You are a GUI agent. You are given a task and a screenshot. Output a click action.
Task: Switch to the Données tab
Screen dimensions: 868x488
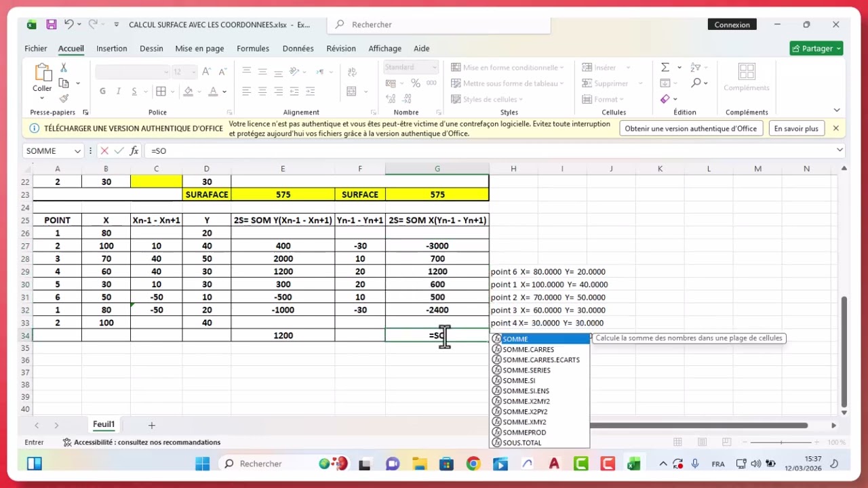click(x=298, y=48)
